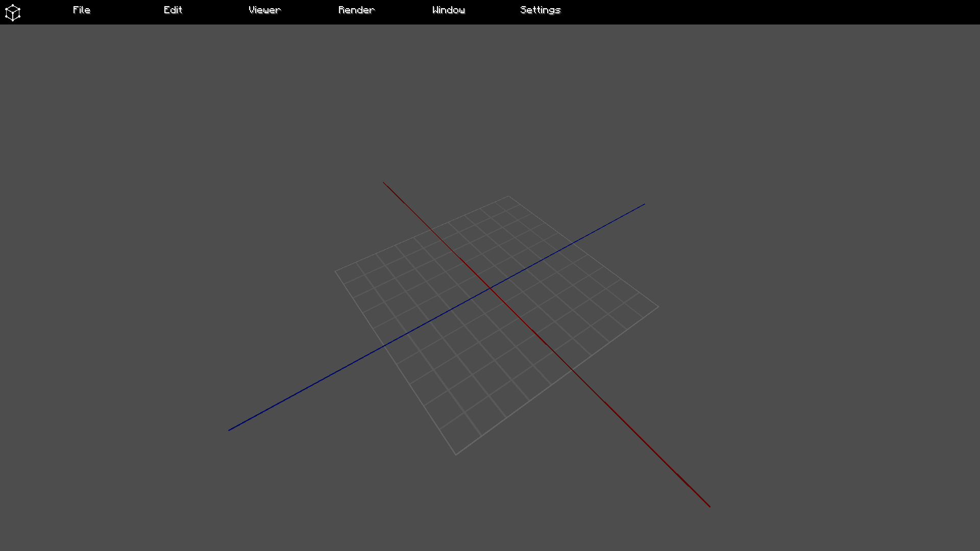Open the Settings menu
The height and width of the screenshot is (551, 980).
click(540, 10)
